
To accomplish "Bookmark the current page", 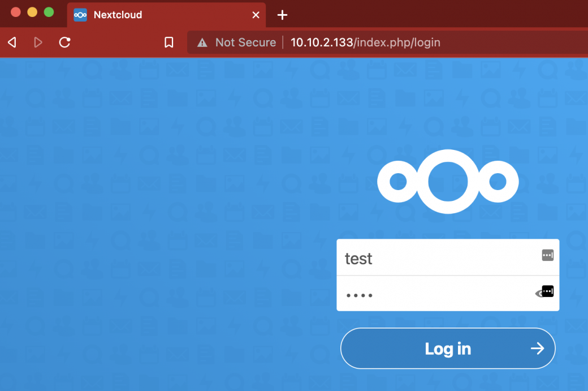I will pos(168,42).
